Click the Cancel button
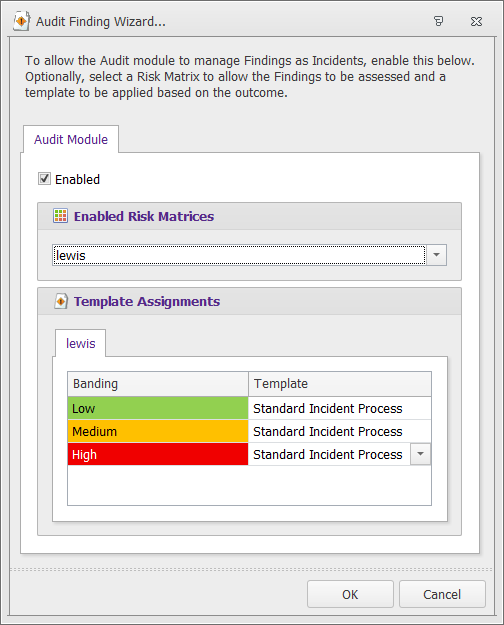 [442, 594]
